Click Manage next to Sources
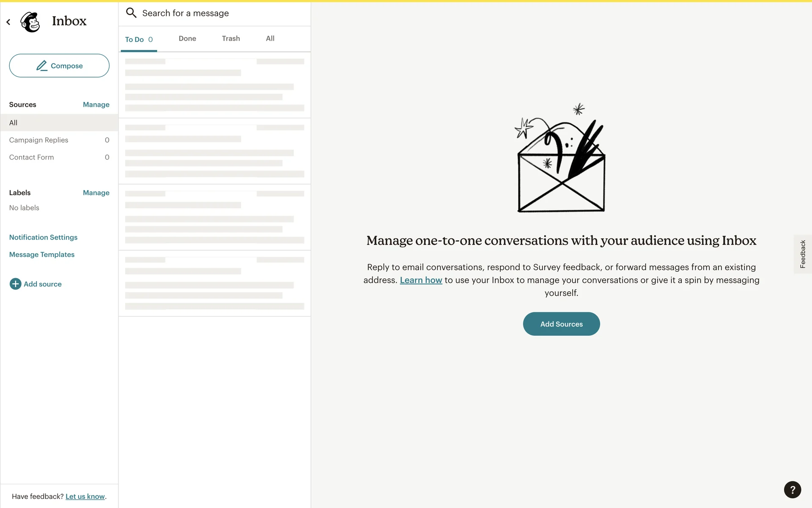This screenshot has width=812, height=508. point(96,105)
